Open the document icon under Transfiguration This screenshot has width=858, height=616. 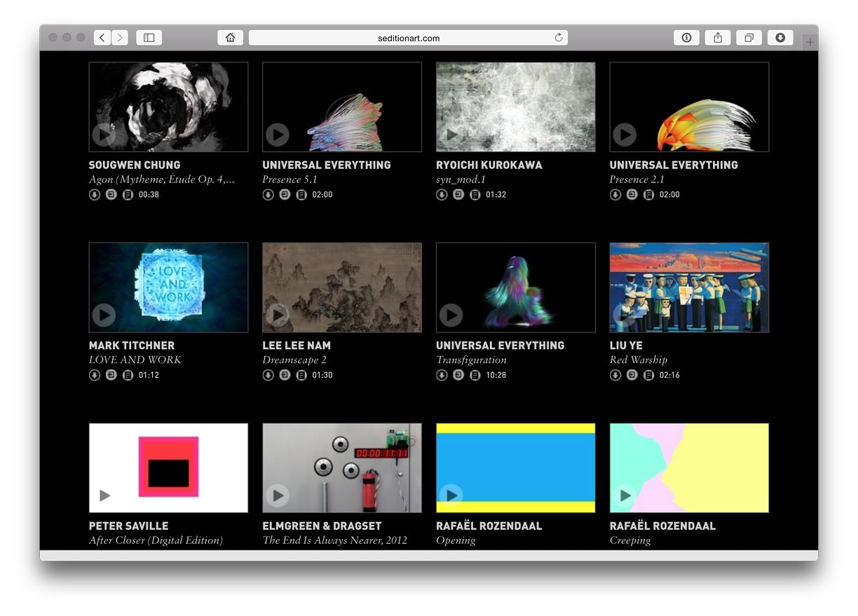tap(475, 375)
